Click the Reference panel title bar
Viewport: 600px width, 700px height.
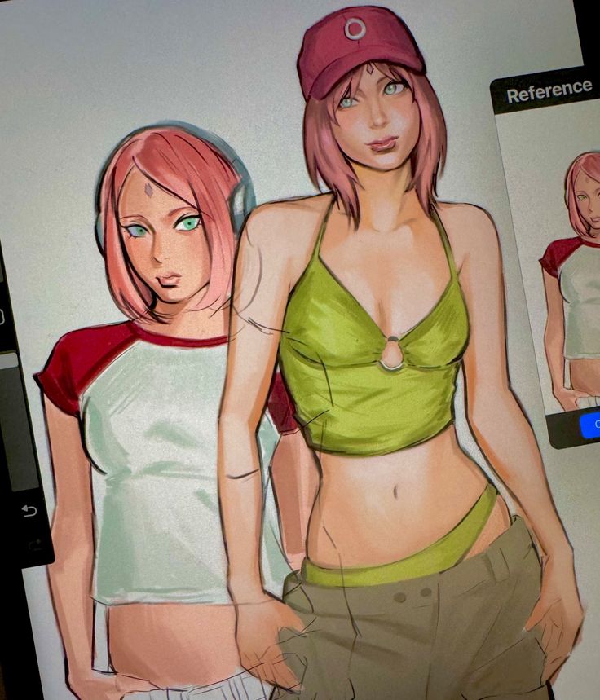546,90
